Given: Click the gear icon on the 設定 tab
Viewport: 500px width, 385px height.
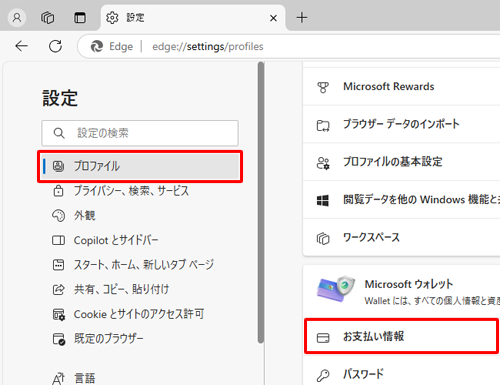Looking at the screenshot, I should (112, 17).
